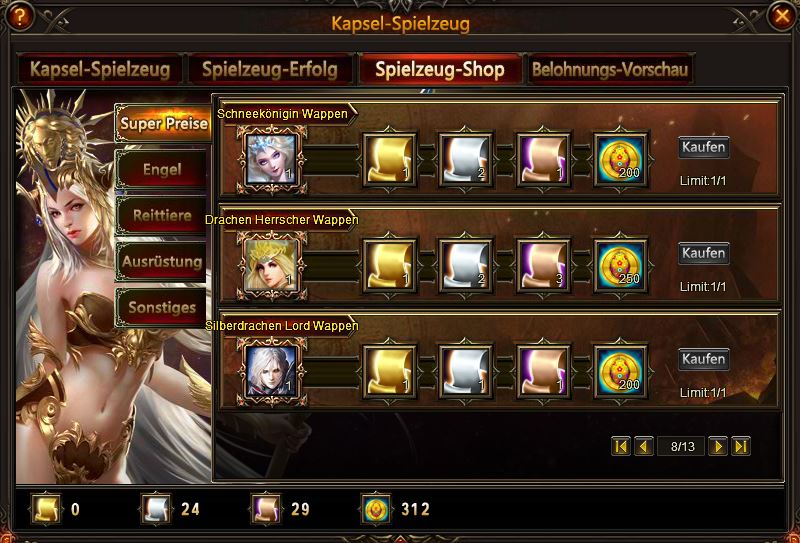Open help via the question mark icon

click(x=19, y=17)
